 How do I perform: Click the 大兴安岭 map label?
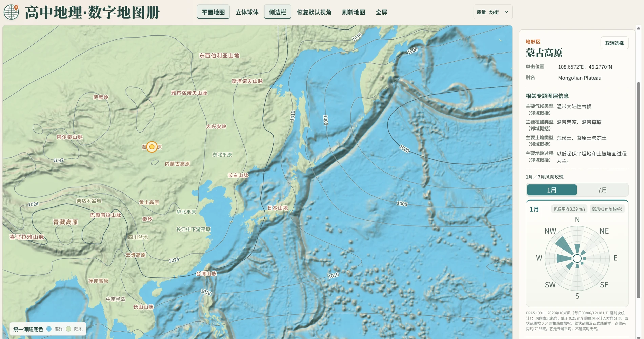pos(216,126)
